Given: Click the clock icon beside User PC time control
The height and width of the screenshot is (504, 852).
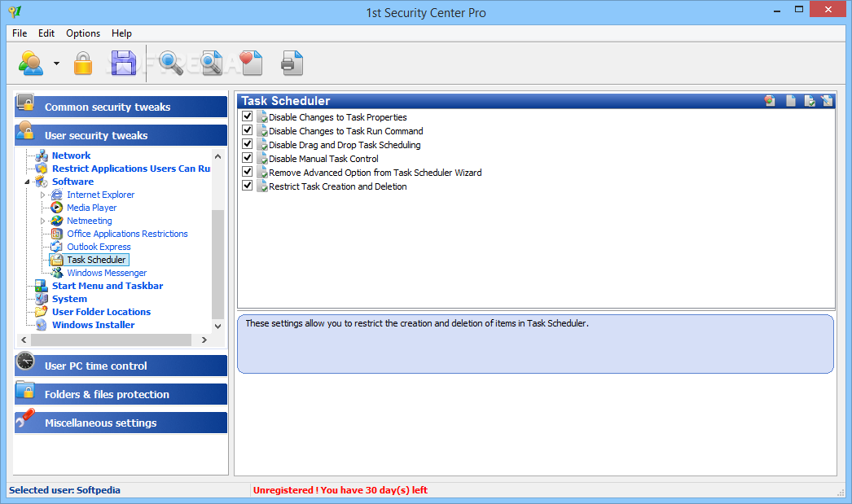Looking at the screenshot, I should pyautogui.click(x=25, y=362).
